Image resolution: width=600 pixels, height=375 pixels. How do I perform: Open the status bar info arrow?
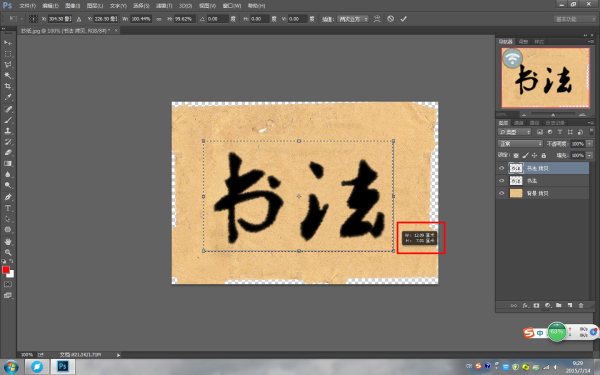(118, 355)
